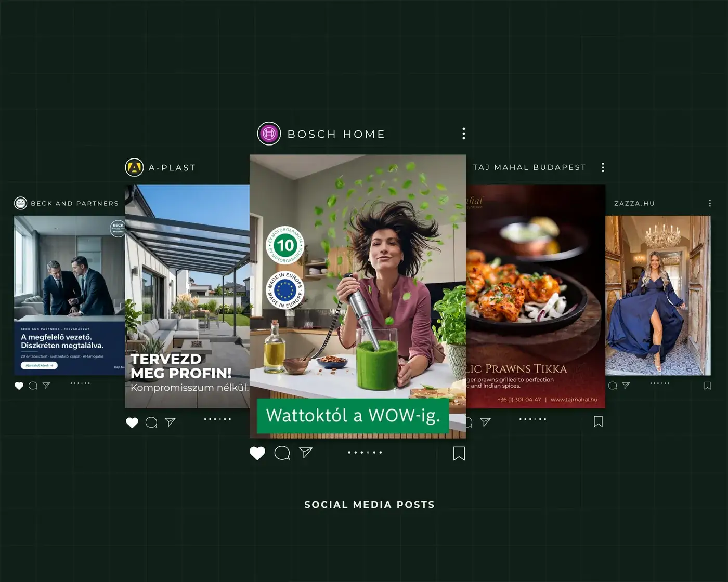Click the Bosch Home profile avatar

pyautogui.click(x=269, y=134)
